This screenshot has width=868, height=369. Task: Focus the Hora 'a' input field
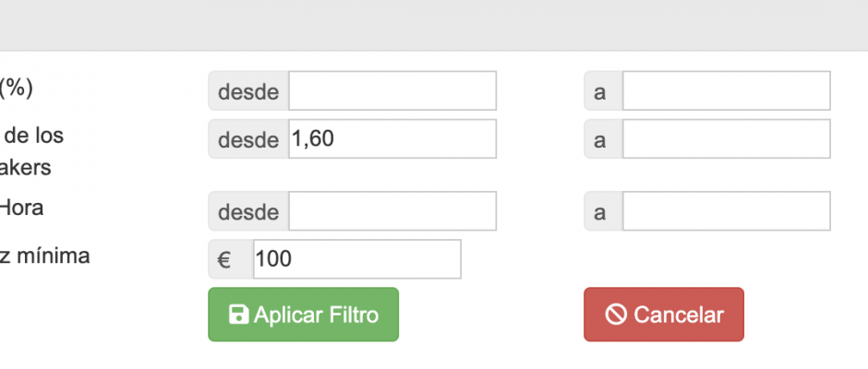point(727,211)
